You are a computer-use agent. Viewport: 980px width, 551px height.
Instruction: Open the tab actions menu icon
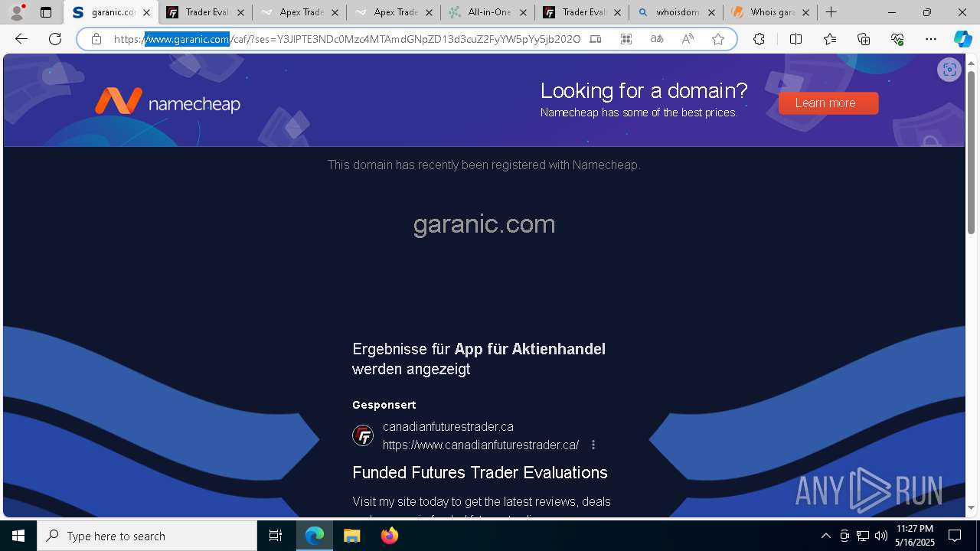(46, 12)
